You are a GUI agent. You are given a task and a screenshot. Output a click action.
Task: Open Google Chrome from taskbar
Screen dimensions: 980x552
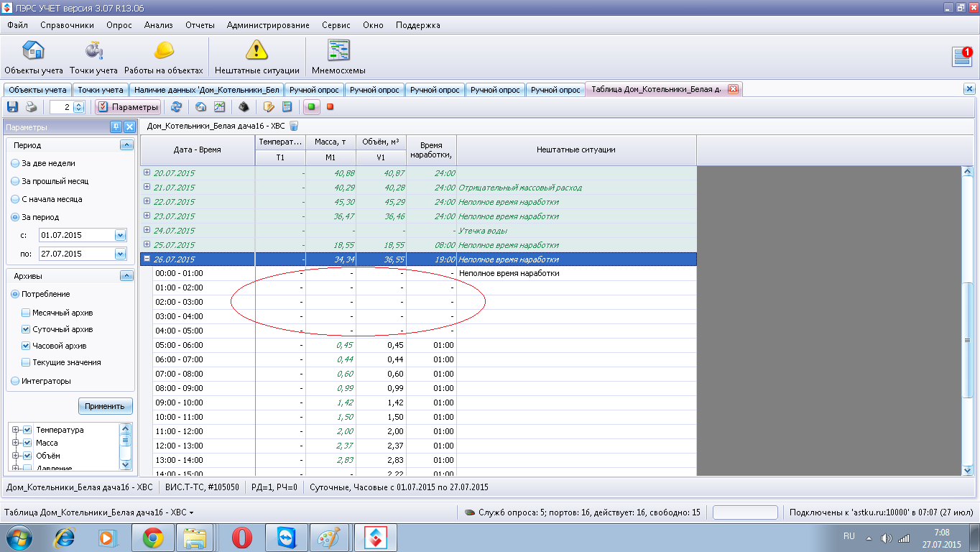153,537
